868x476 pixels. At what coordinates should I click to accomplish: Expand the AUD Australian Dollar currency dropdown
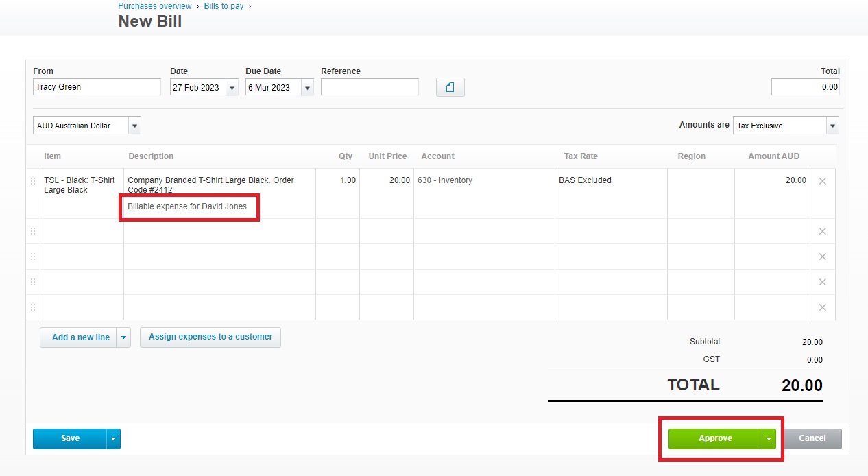[x=134, y=126]
